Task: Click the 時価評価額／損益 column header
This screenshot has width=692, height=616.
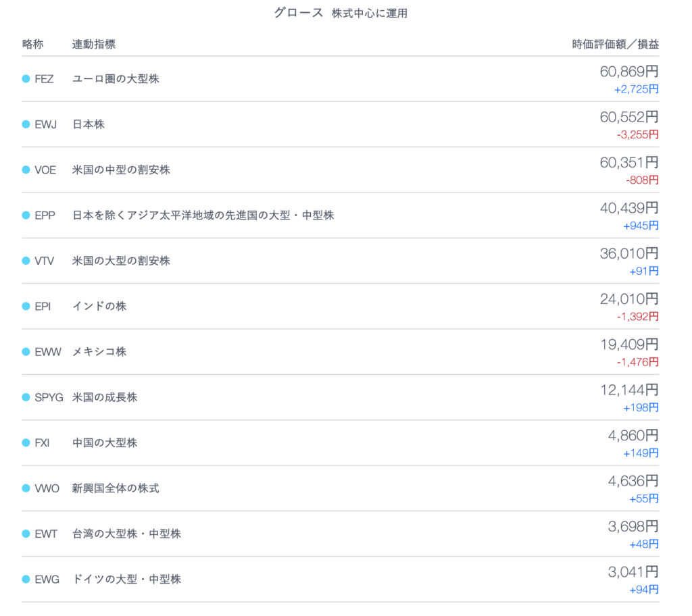Action: [616, 44]
